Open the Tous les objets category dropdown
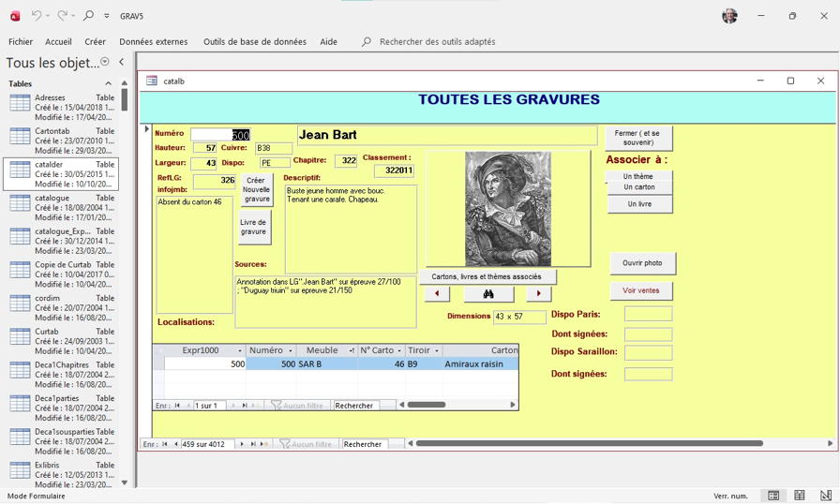The image size is (840, 504). tap(105, 62)
